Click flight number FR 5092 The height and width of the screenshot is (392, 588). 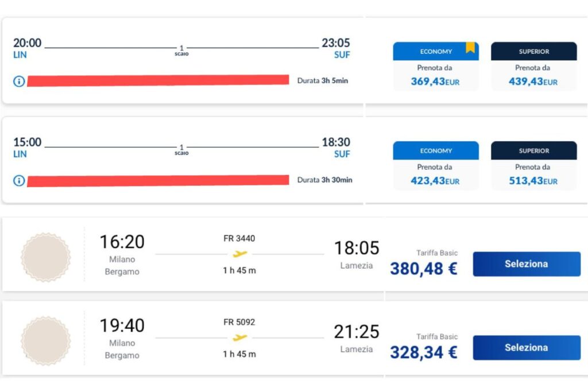point(239,322)
